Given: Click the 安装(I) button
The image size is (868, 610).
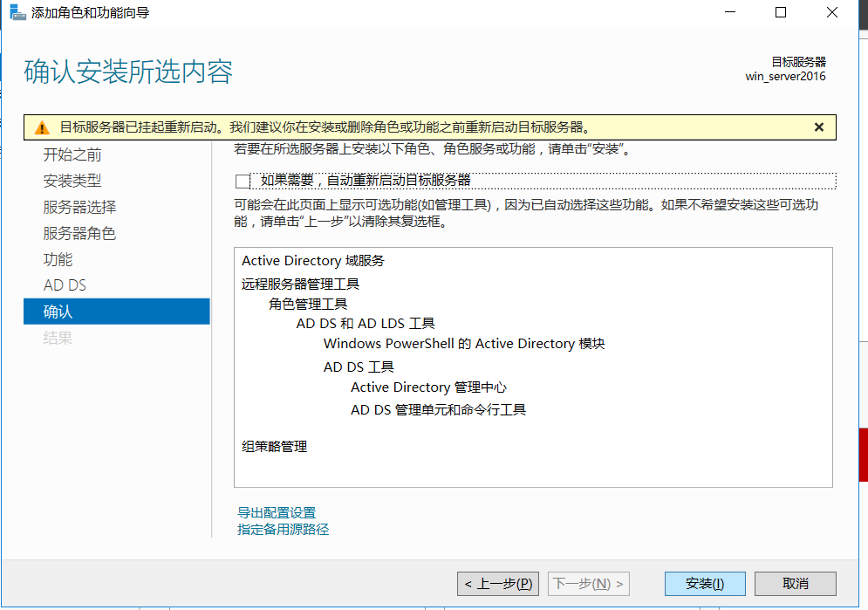Looking at the screenshot, I should click(x=705, y=584).
